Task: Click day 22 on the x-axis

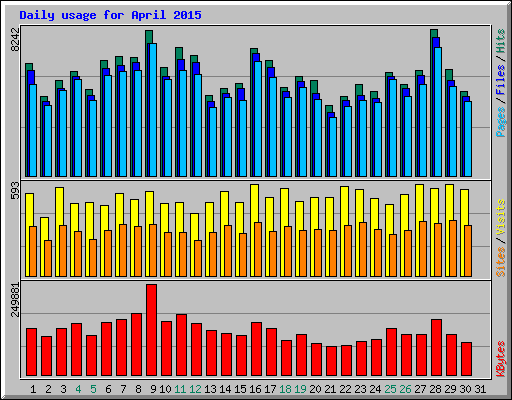Action: 345,389
